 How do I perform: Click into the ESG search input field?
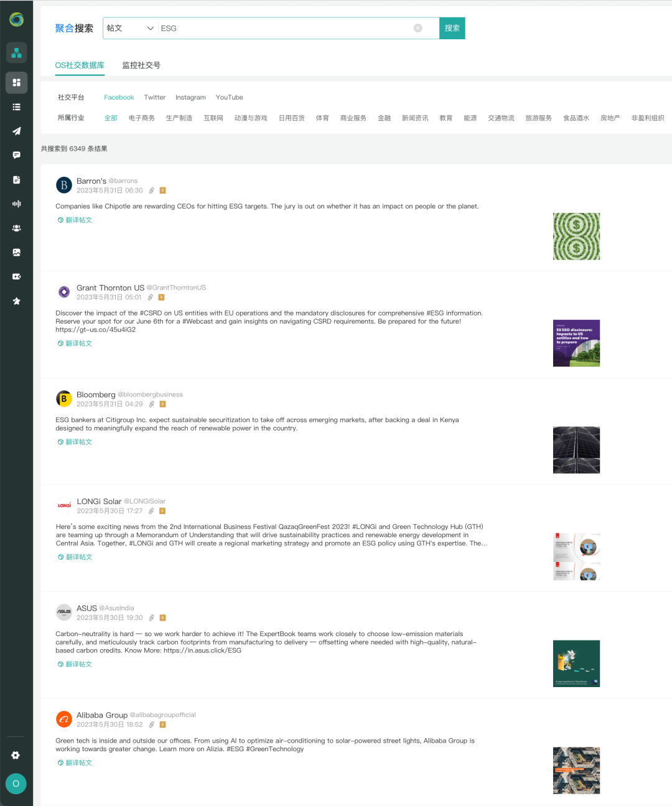[283, 28]
